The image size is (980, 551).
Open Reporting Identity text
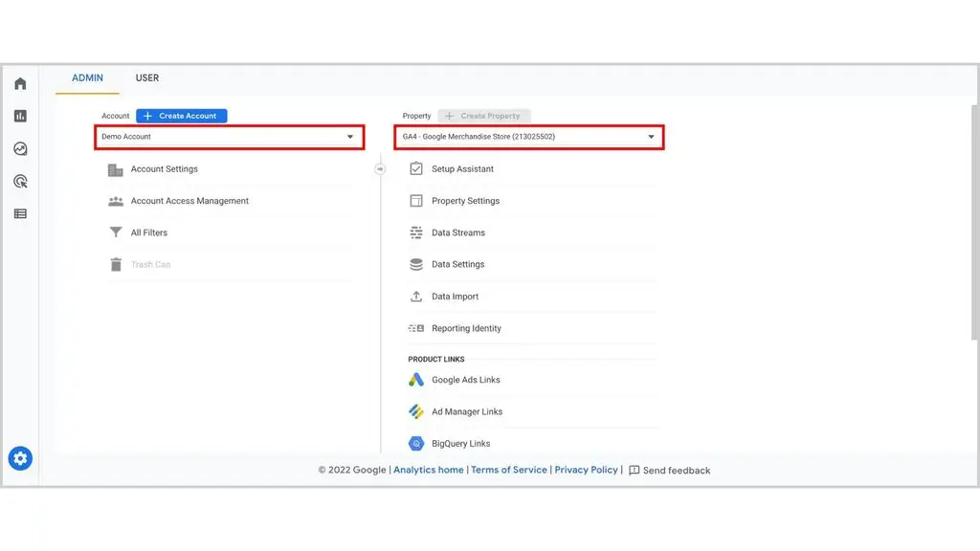point(466,328)
